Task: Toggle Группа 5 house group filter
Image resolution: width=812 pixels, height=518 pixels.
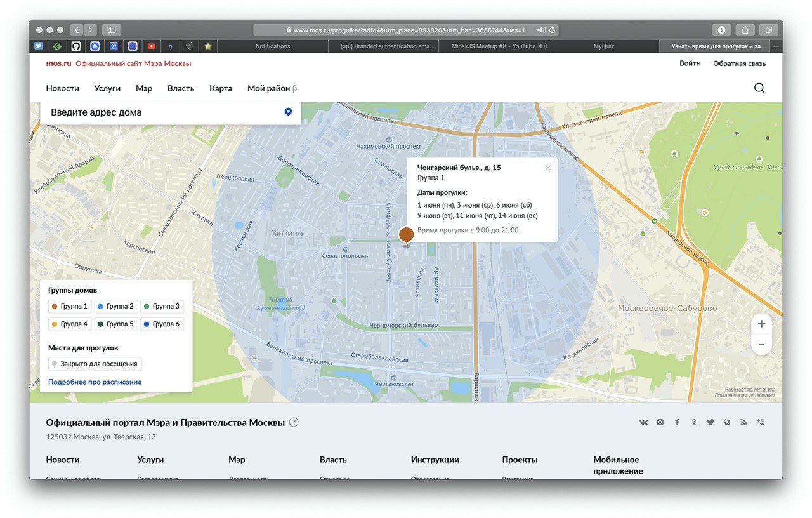Action: [x=115, y=324]
